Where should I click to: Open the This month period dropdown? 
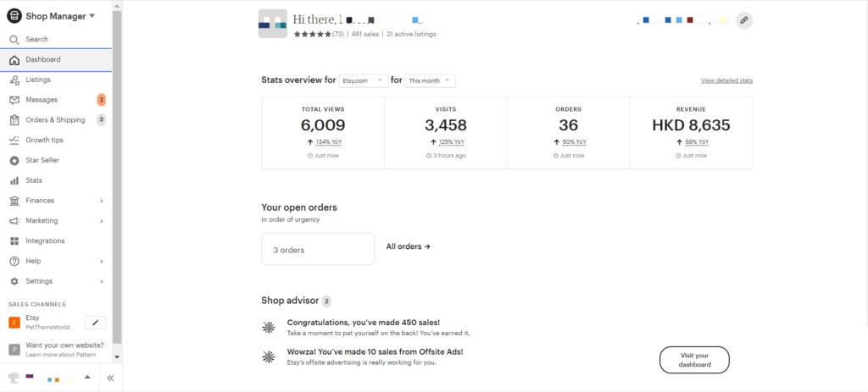(430, 80)
